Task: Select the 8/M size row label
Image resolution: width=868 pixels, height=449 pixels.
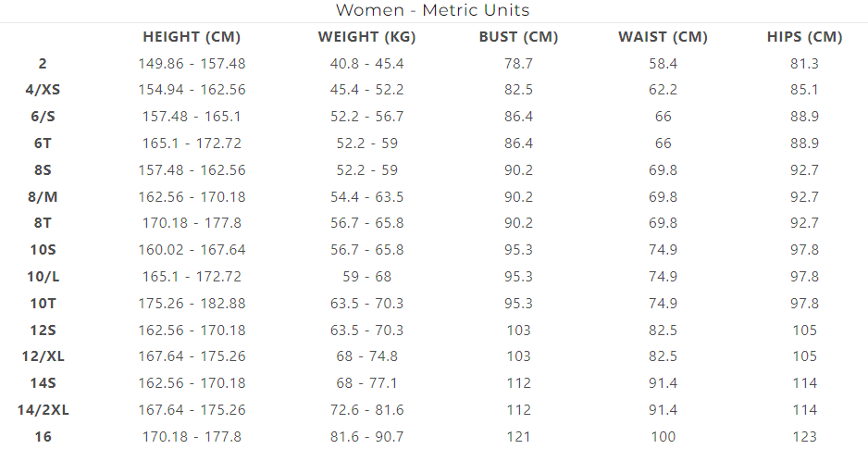Action: [43, 196]
